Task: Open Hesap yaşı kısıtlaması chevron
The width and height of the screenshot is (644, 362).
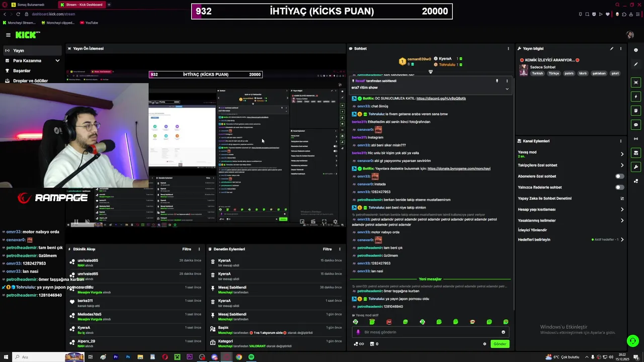Action: 622,210
